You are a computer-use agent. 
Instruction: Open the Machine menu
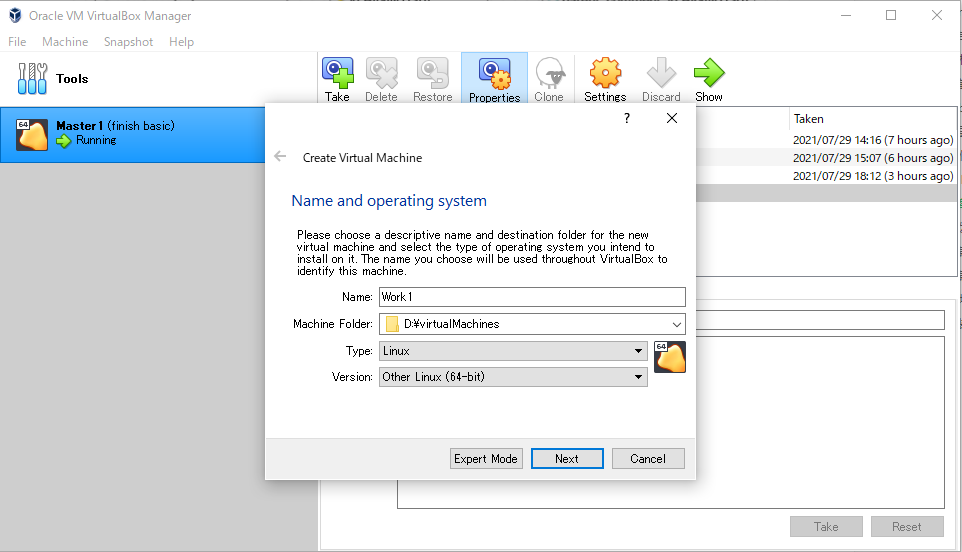(65, 42)
